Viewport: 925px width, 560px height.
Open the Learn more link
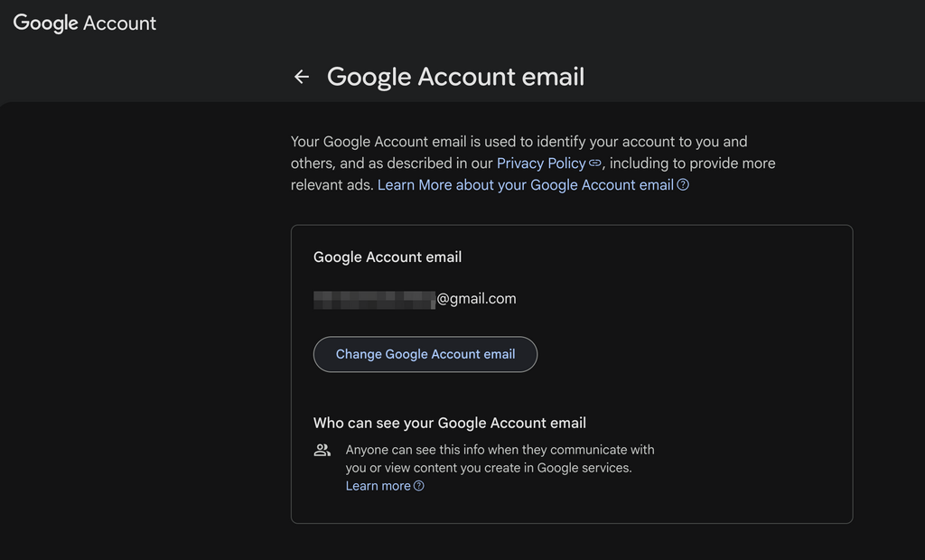(x=378, y=486)
